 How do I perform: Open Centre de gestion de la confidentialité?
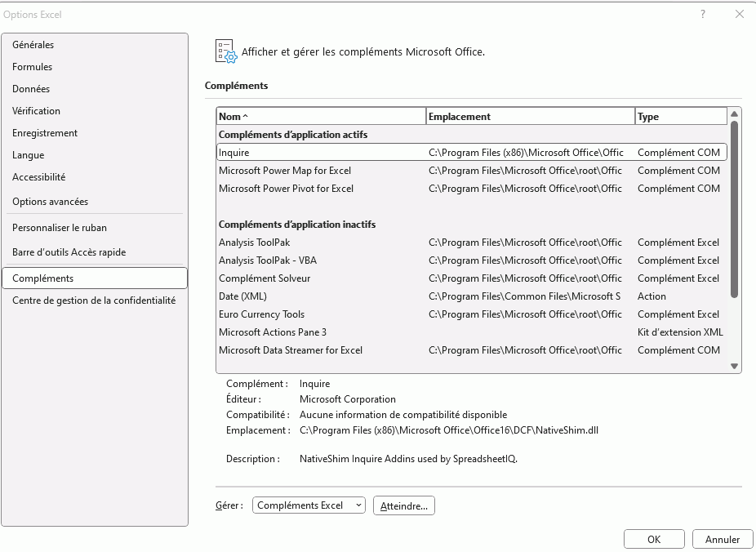tap(95, 300)
